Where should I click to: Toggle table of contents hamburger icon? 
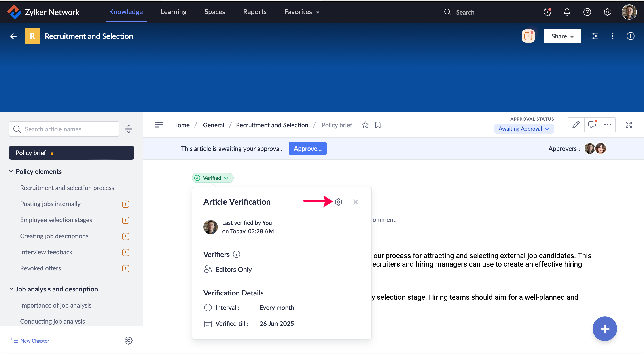tap(159, 125)
